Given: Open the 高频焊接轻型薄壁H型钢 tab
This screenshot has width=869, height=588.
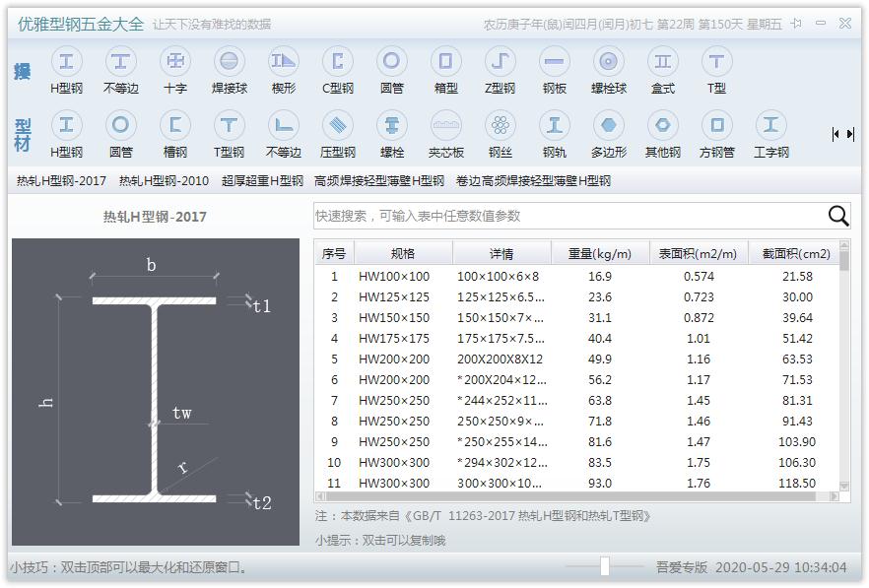Looking at the screenshot, I should pos(379,180).
